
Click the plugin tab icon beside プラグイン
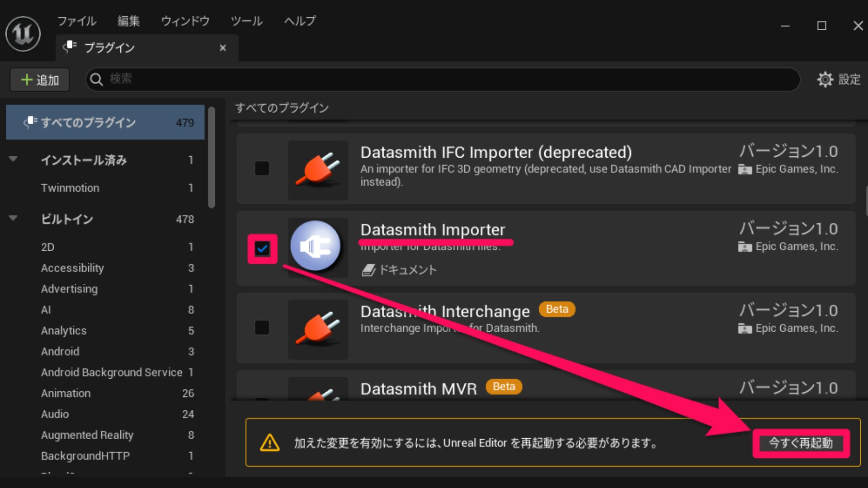70,47
